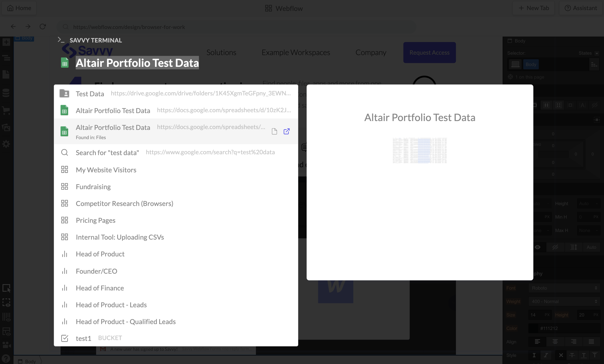Select justify text alignment
This screenshot has height=364, width=604.
click(591, 342)
